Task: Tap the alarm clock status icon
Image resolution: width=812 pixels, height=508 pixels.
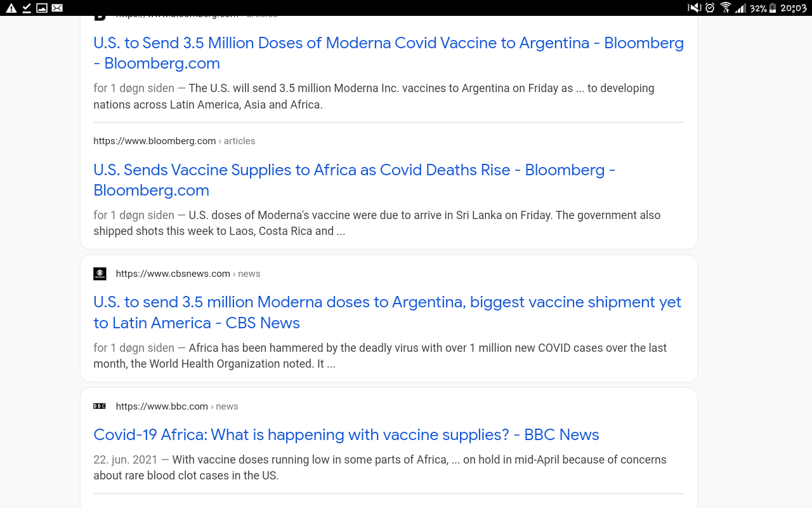Action: (710, 8)
